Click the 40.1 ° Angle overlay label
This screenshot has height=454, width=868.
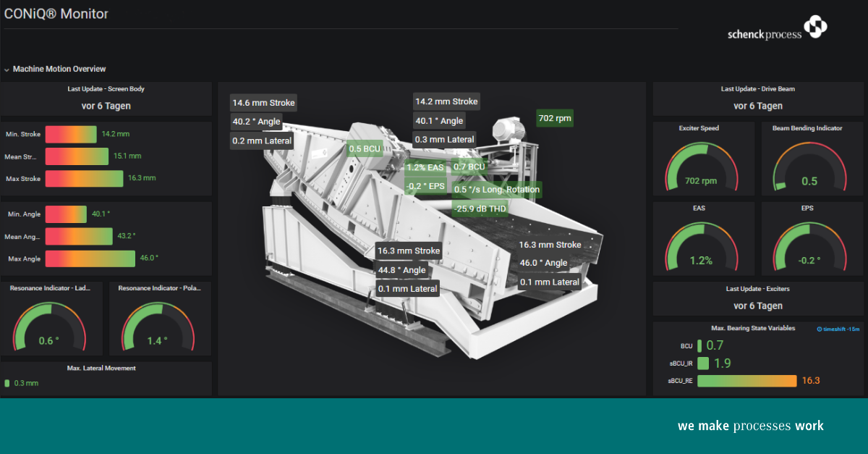(x=439, y=121)
